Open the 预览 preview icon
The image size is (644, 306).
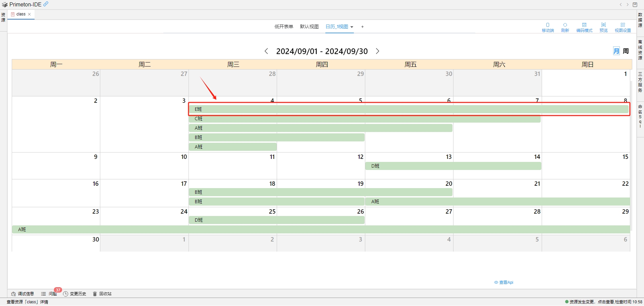pyautogui.click(x=603, y=27)
